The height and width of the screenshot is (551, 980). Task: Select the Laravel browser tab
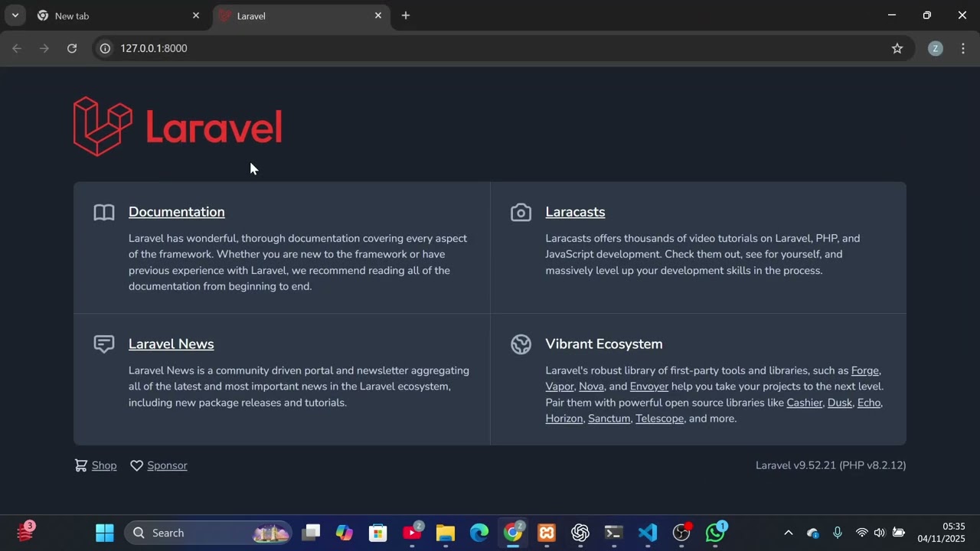click(x=300, y=15)
